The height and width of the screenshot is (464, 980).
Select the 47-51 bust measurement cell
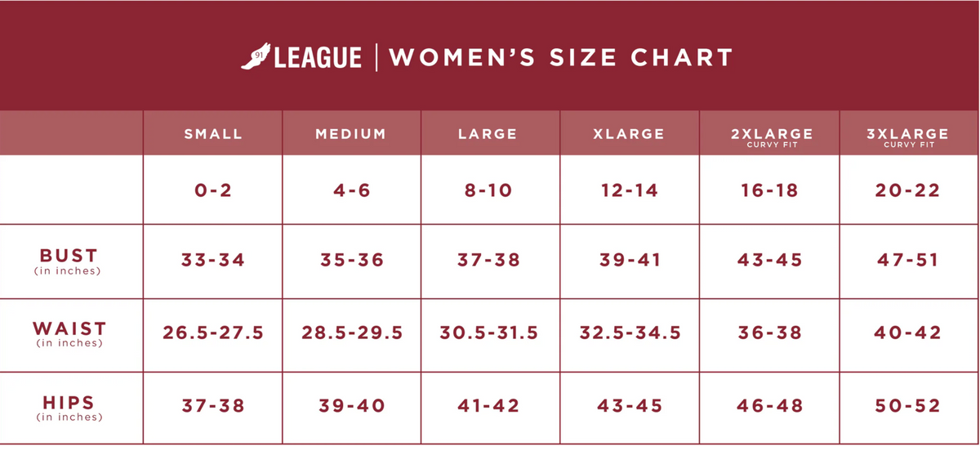coord(907,261)
